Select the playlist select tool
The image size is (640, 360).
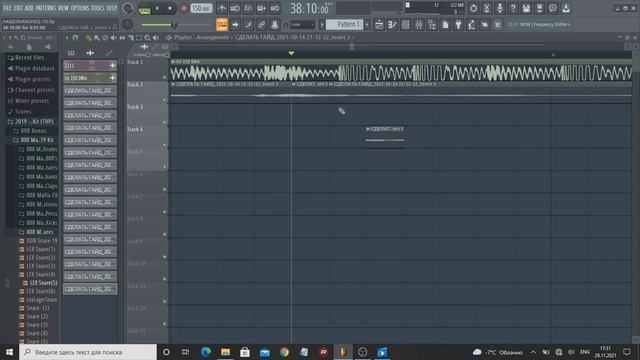tap(139, 38)
